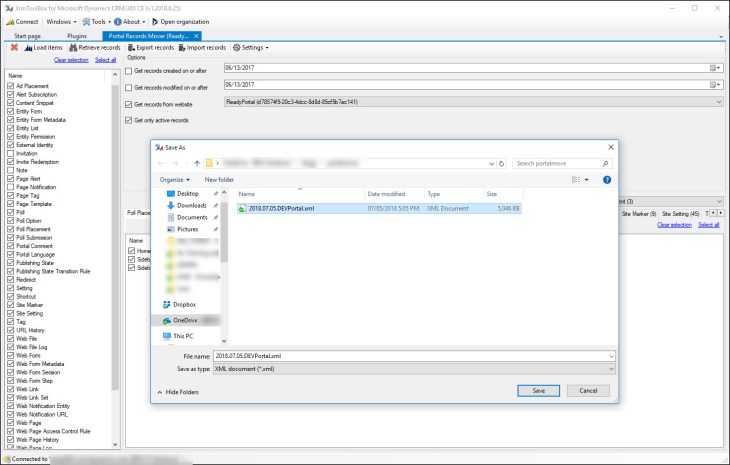The image size is (730, 465).
Task: Toggle Get records from website checkbox
Action: 129,105
